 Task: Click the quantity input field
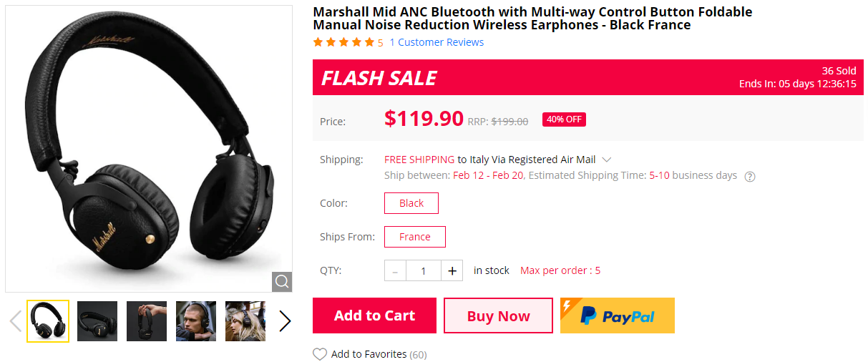tap(424, 270)
